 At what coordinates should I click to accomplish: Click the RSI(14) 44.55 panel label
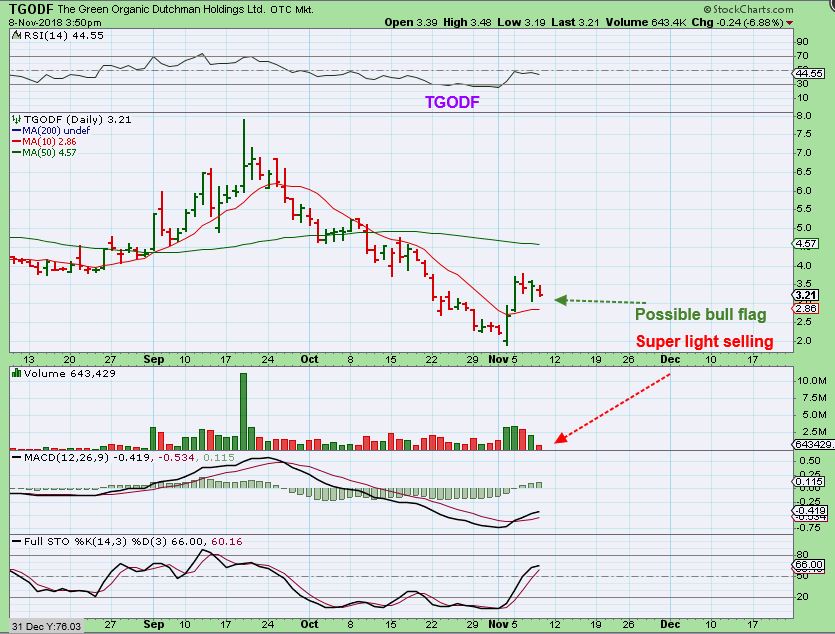63,36
